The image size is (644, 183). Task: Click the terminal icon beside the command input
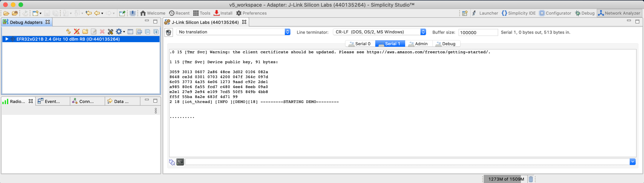(180, 162)
